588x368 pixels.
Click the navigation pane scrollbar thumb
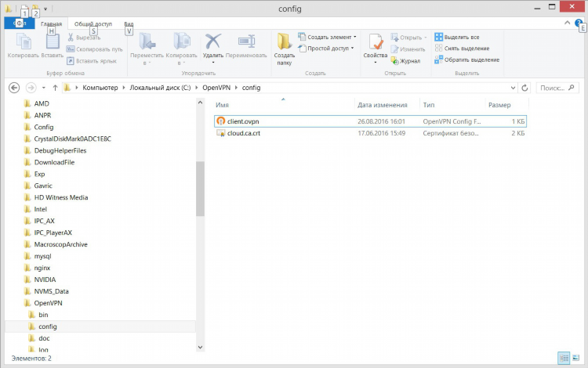click(x=200, y=189)
